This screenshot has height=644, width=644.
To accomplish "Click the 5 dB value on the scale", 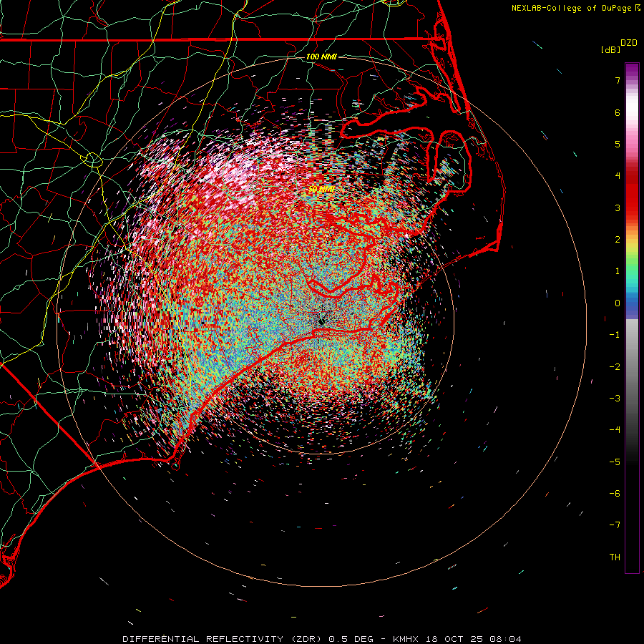I will click(x=618, y=144).
